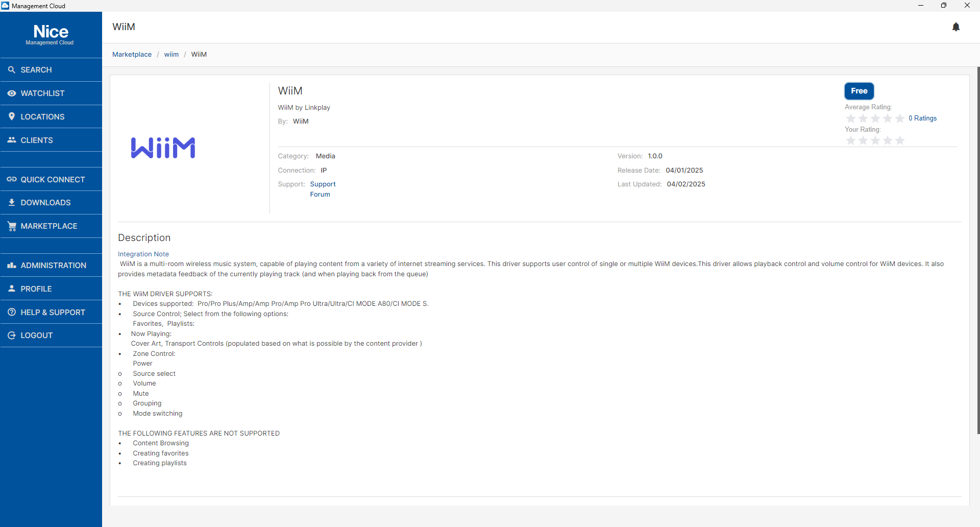Open the 0 Ratings link
Screen dimensions: 980x527
[922, 118]
